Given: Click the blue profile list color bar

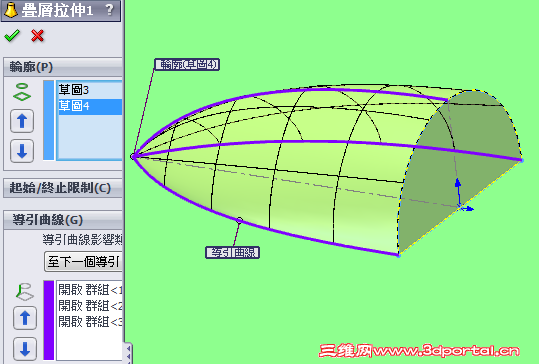Looking at the screenshot, I should pyautogui.click(x=49, y=120).
